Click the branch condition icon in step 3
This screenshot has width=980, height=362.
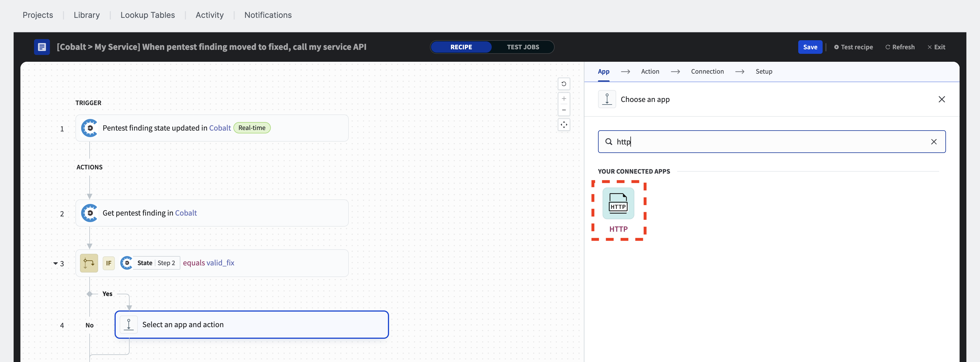[89, 263]
